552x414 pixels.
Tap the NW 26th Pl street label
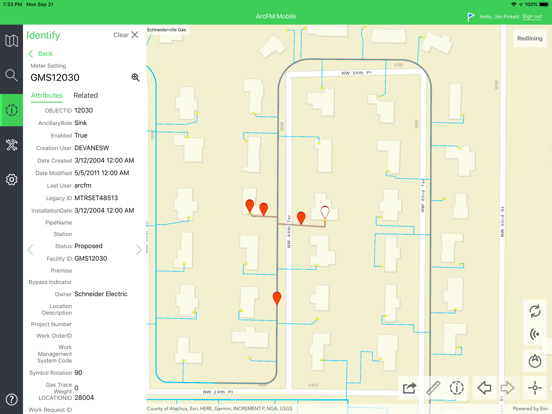pyautogui.click(x=356, y=73)
